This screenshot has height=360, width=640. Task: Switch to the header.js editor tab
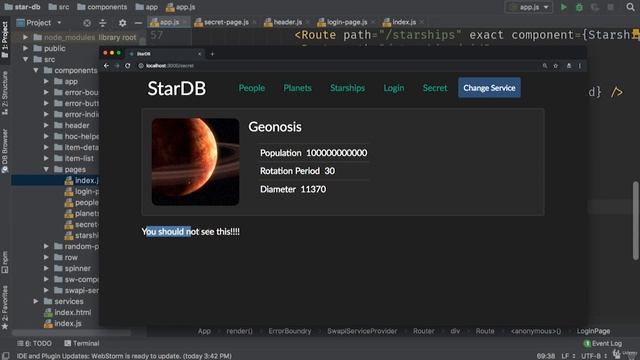click(x=287, y=22)
